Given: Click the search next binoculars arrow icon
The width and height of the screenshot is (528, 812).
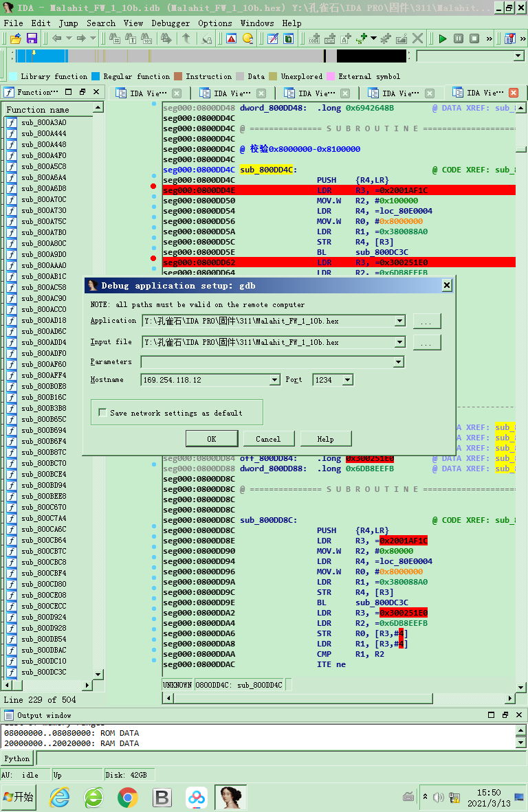Looking at the screenshot, I should [166, 38].
